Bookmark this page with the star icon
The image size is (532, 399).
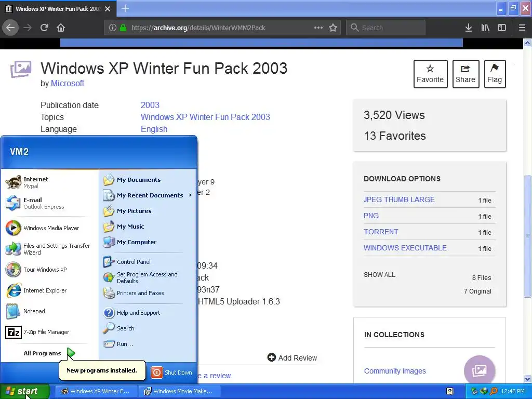pos(333,28)
